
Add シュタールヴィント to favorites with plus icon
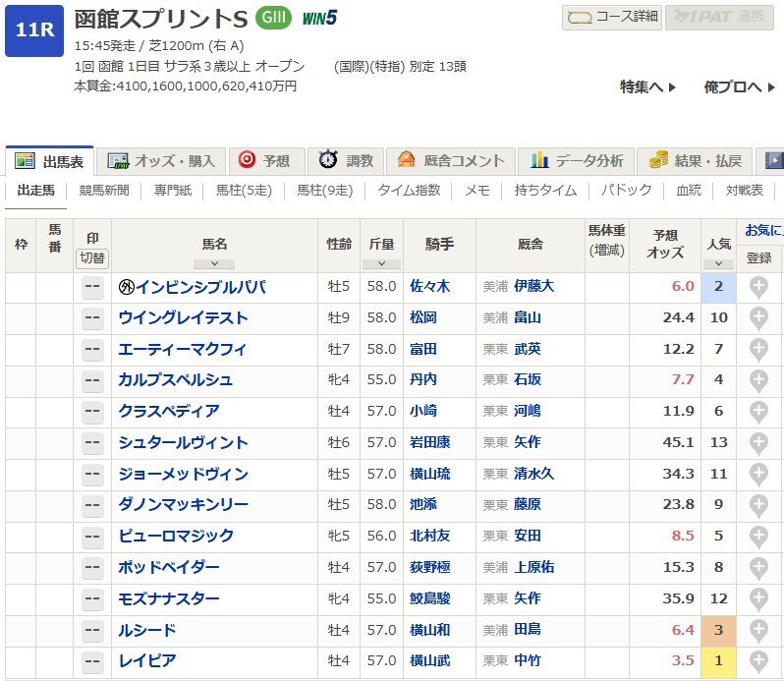pyautogui.click(x=758, y=443)
